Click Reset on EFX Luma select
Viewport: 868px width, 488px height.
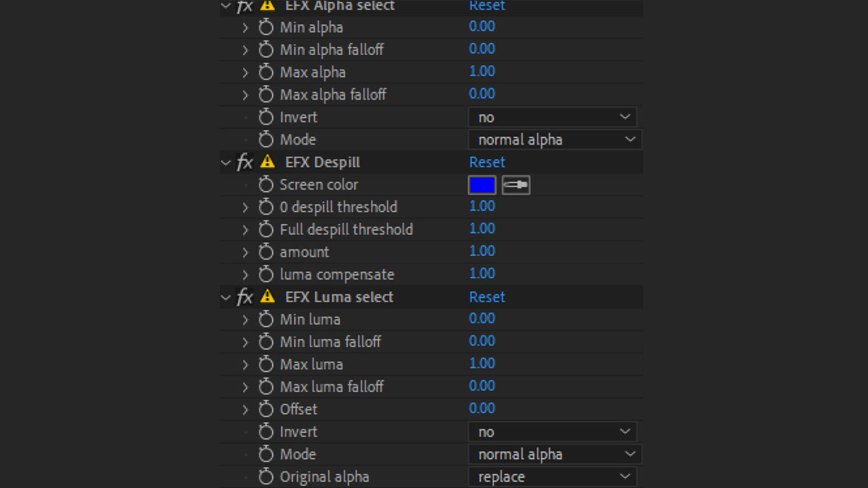(487, 296)
